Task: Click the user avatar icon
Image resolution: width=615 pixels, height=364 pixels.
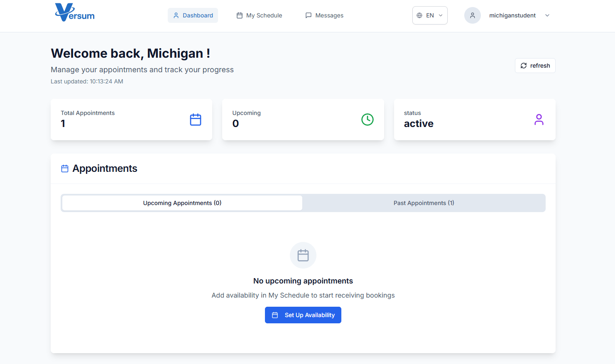Action: (473, 15)
